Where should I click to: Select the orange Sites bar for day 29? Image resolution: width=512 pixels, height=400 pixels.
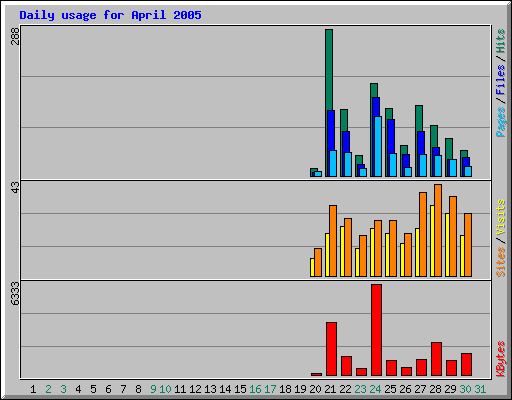pyautogui.click(x=453, y=236)
